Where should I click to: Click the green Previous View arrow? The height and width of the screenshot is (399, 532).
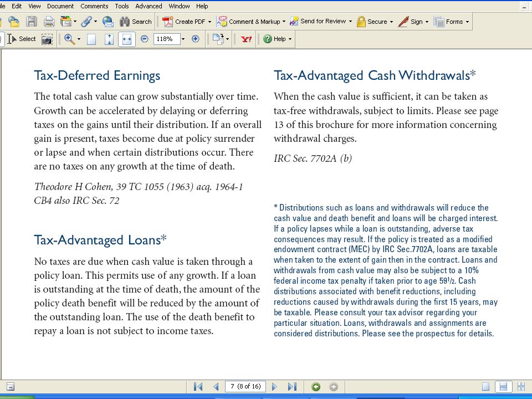coord(316,387)
